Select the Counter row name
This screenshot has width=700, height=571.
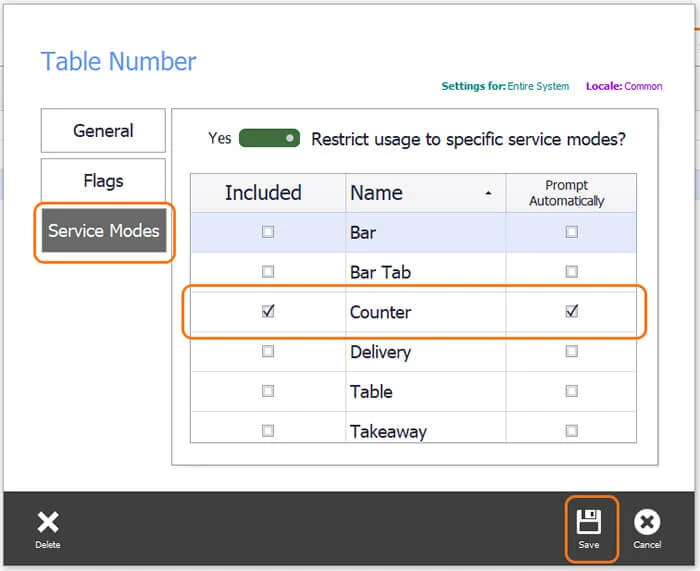380,312
